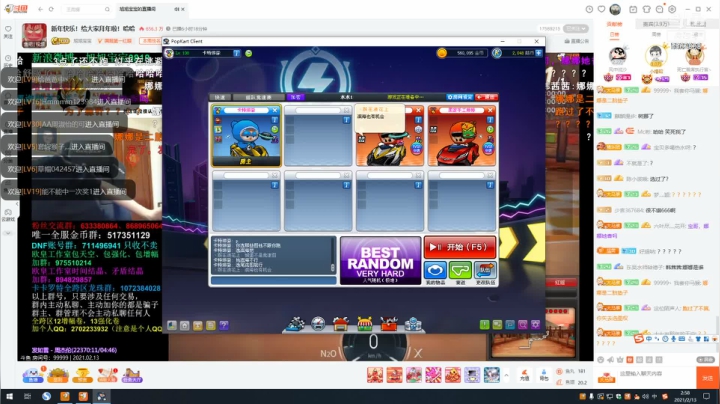Open the shirt skin icon in title bar
The width and height of the screenshot is (720, 404).
pyautogui.click(x=647, y=9)
